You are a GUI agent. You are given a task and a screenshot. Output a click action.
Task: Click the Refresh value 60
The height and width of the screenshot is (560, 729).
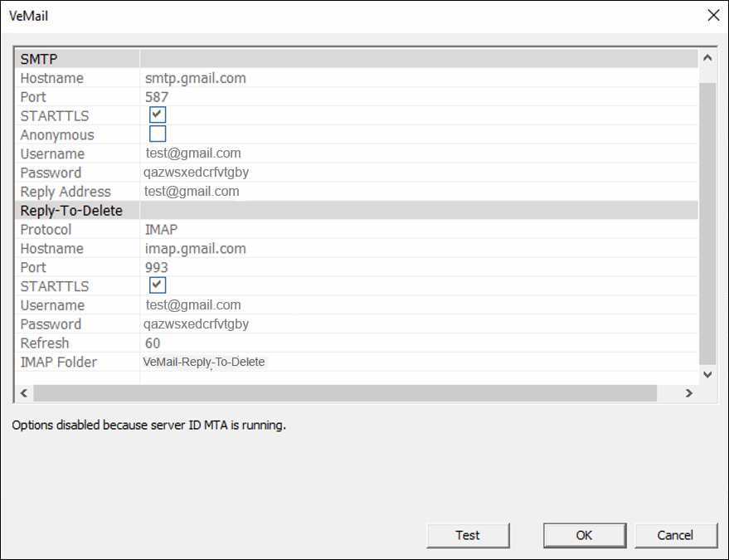coord(153,343)
